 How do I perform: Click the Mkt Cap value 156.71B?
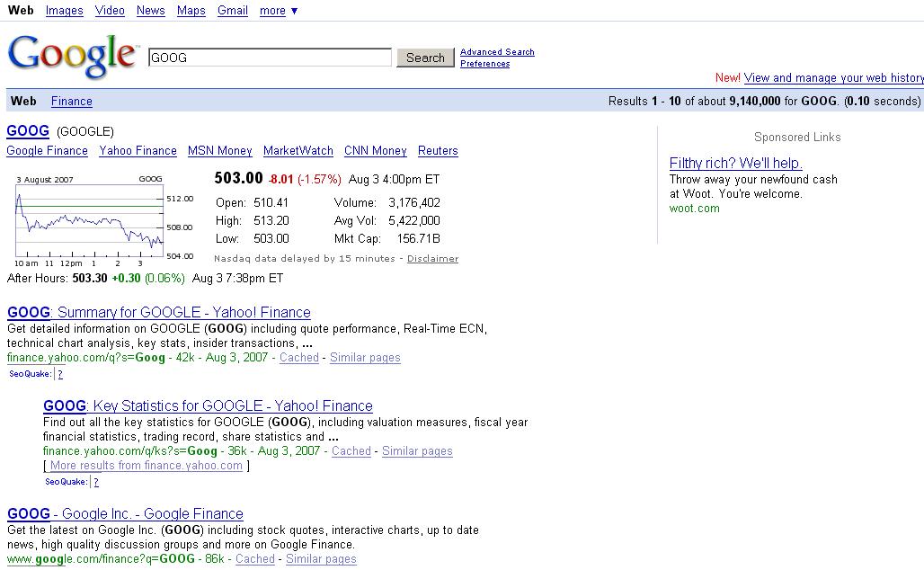[x=418, y=239]
